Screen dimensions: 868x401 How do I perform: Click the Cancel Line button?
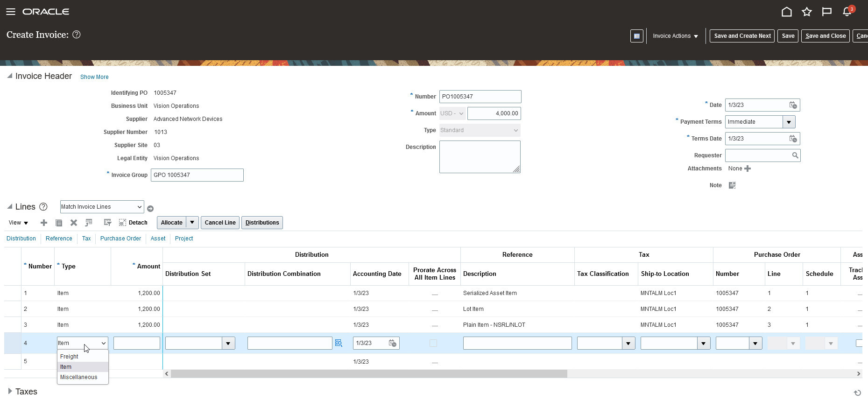[220, 223]
